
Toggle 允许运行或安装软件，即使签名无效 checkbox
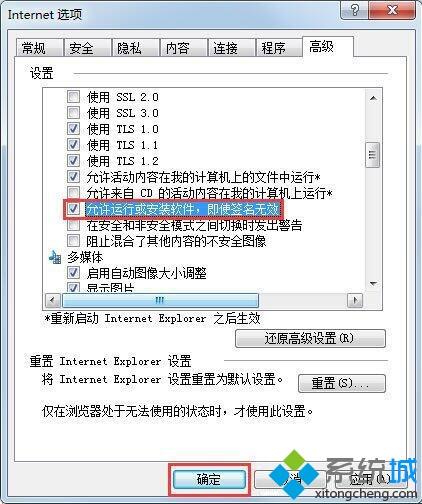(x=73, y=209)
